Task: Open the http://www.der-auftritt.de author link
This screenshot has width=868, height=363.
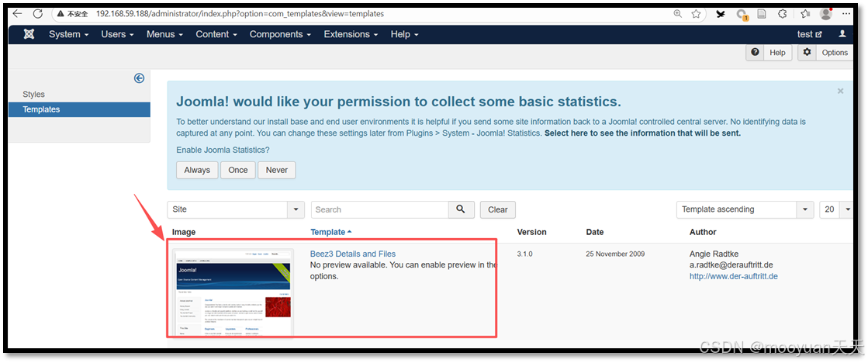Action: (734, 276)
